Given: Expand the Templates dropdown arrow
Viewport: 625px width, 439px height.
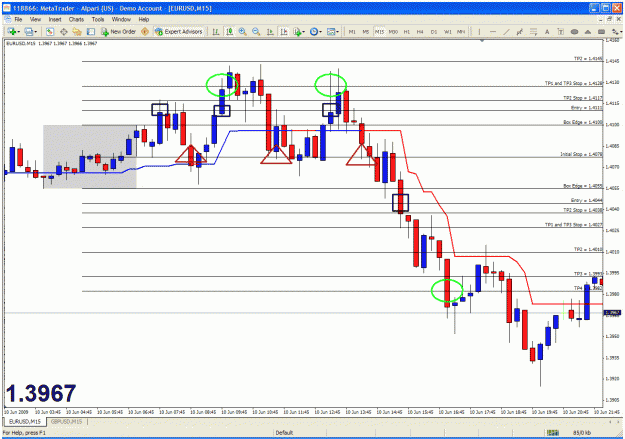Looking at the screenshot, I should coord(338,32).
